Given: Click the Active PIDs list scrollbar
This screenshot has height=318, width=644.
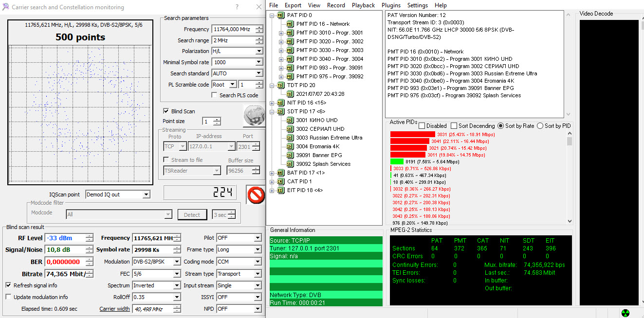Looking at the screenshot, I should tap(570, 177).
